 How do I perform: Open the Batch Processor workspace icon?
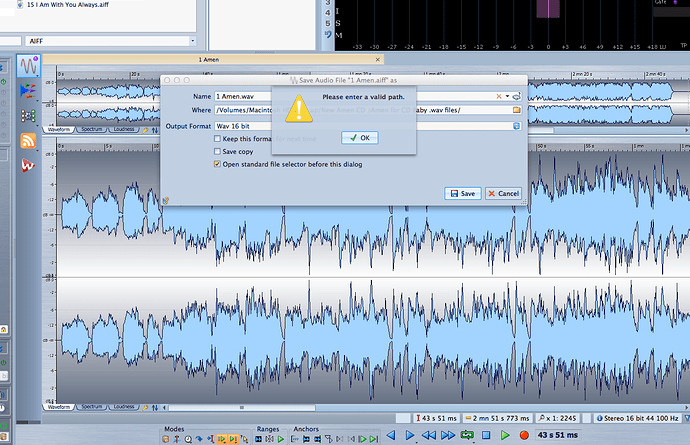pyautogui.click(x=28, y=116)
